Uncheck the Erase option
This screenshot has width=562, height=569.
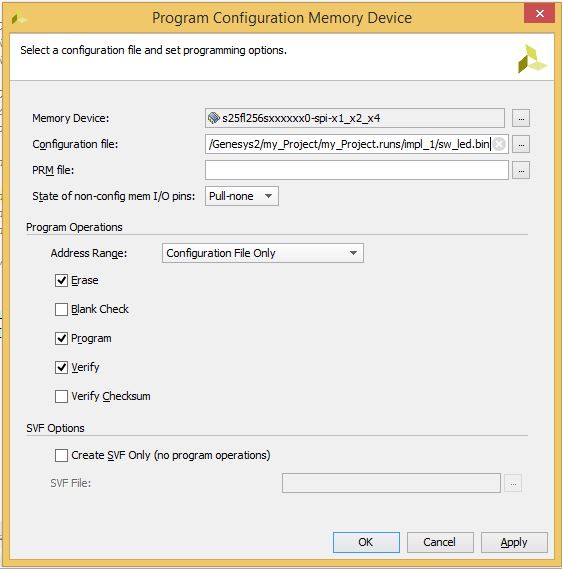click(61, 281)
